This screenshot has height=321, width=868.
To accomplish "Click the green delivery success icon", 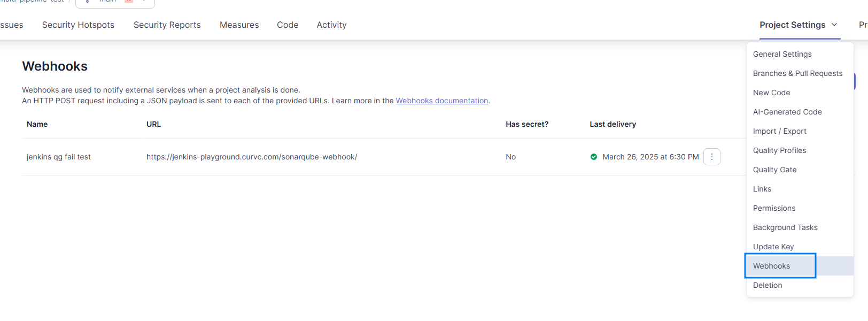I will (594, 157).
